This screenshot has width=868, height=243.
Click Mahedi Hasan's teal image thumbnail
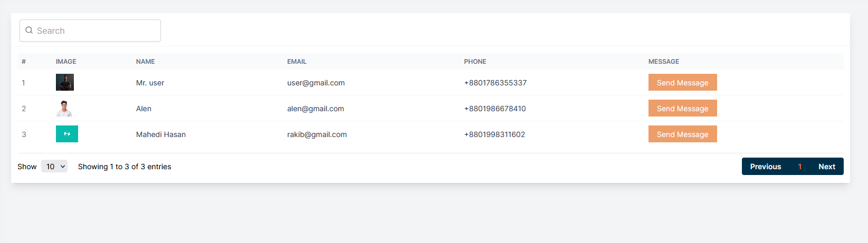tap(67, 134)
